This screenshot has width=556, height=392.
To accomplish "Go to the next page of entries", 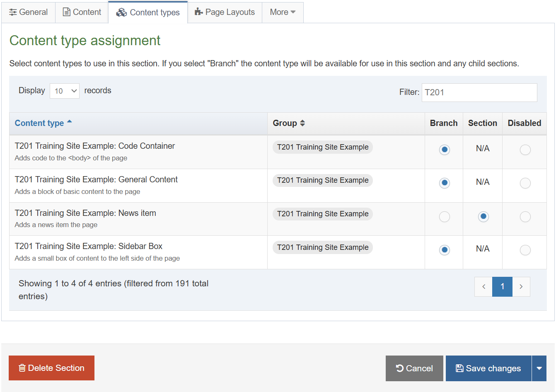I will 521,286.
